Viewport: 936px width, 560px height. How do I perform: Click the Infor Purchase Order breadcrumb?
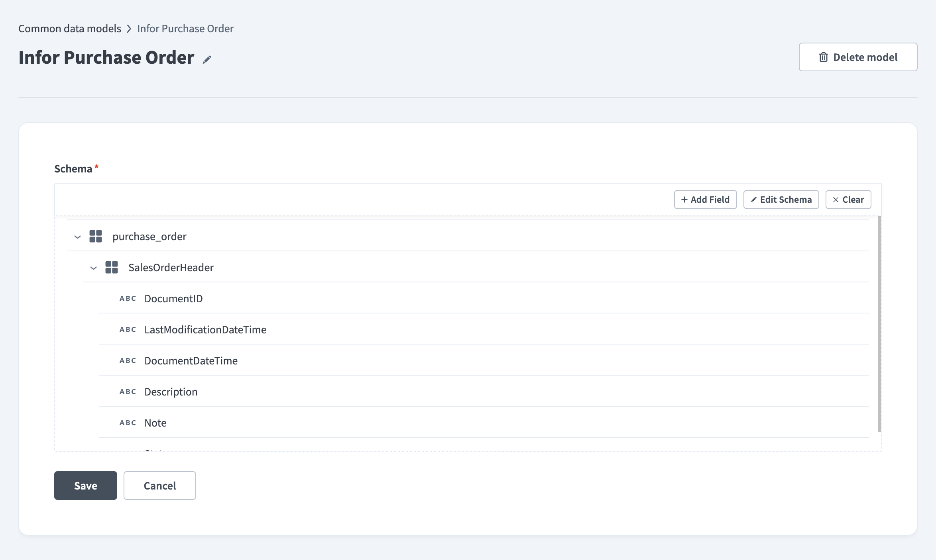click(x=185, y=29)
